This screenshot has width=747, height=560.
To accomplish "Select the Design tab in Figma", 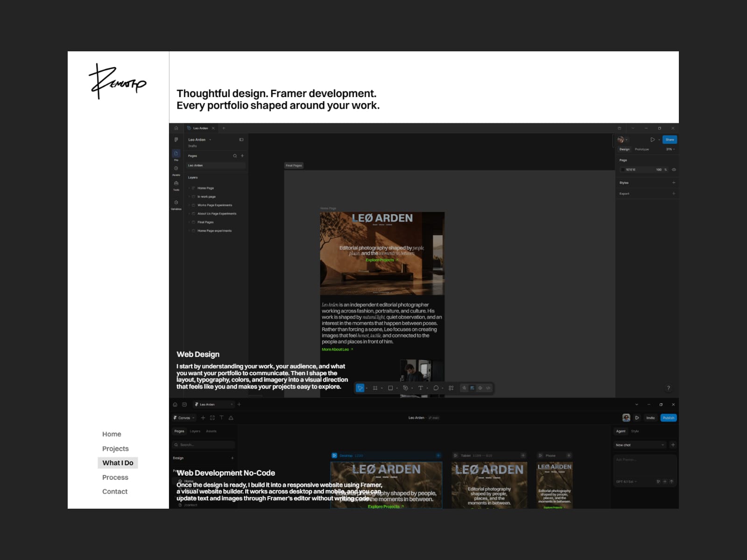I will tap(624, 149).
